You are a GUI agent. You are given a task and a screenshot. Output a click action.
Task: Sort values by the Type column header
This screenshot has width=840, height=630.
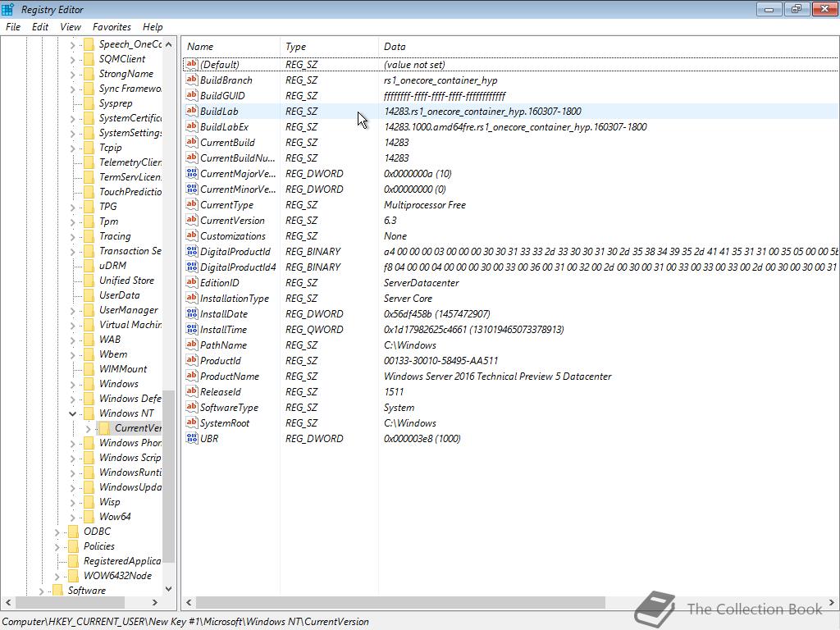coord(329,47)
